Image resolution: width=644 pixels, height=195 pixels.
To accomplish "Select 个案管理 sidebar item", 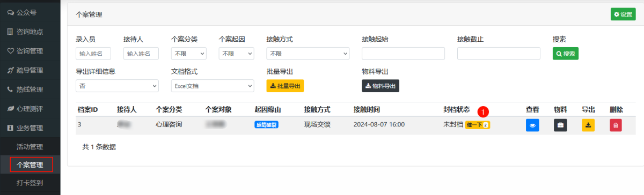I will [x=30, y=164].
